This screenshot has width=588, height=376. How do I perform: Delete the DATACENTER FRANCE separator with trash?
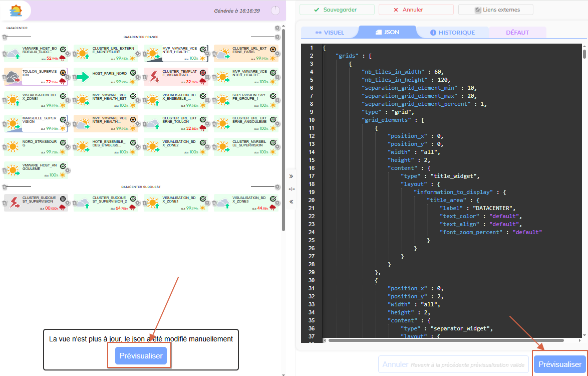point(5,37)
